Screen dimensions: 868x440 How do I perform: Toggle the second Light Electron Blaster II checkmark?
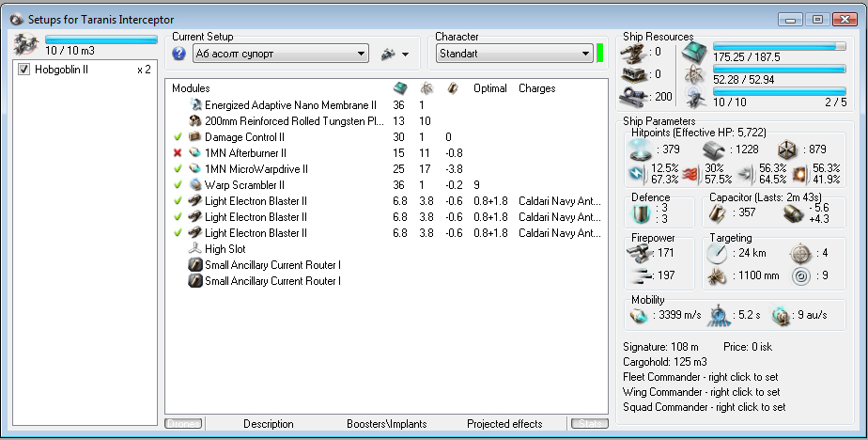point(178,217)
